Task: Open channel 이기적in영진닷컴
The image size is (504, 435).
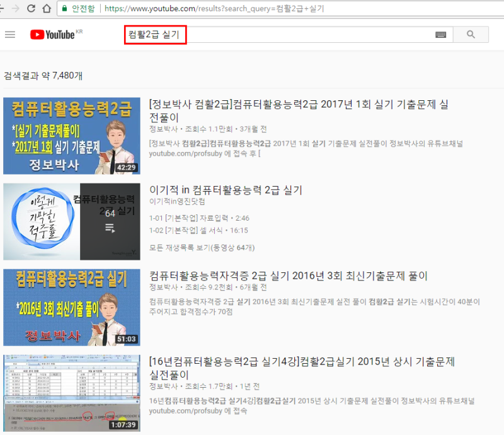Action: 177,201
